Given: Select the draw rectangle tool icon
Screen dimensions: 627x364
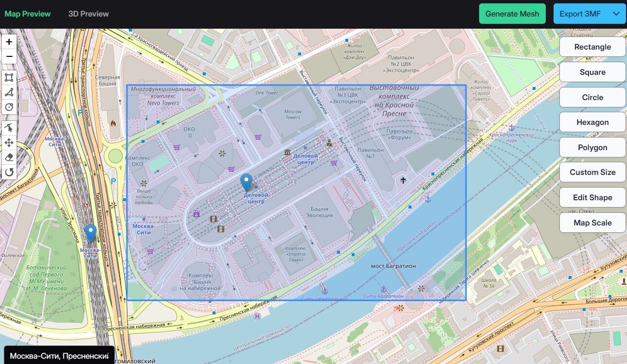Looking at the screenshot, I should pos(9,77).
